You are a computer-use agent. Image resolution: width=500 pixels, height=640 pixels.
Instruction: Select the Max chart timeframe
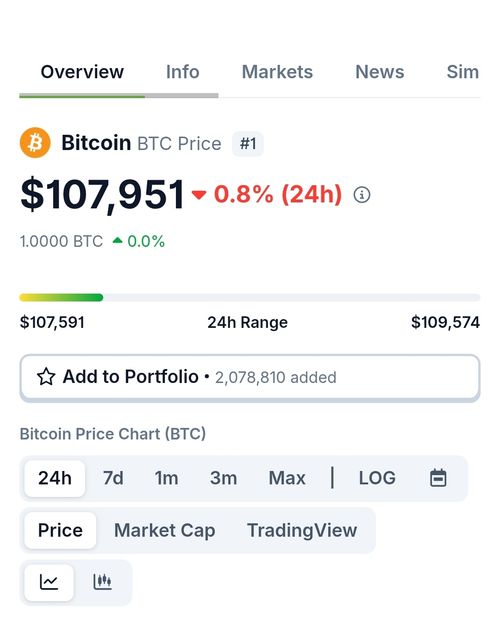tap(287, 478)
